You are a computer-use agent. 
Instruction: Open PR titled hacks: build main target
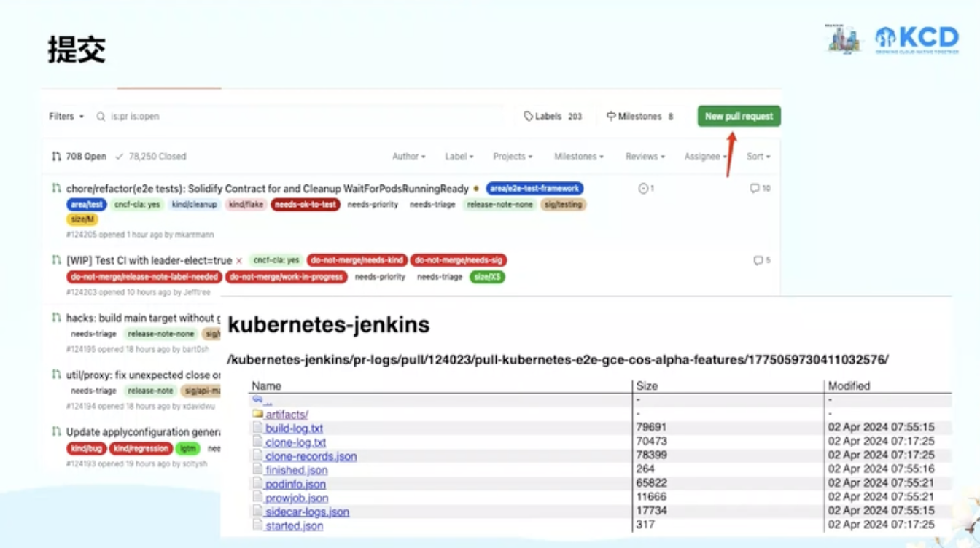coord(142,318)
